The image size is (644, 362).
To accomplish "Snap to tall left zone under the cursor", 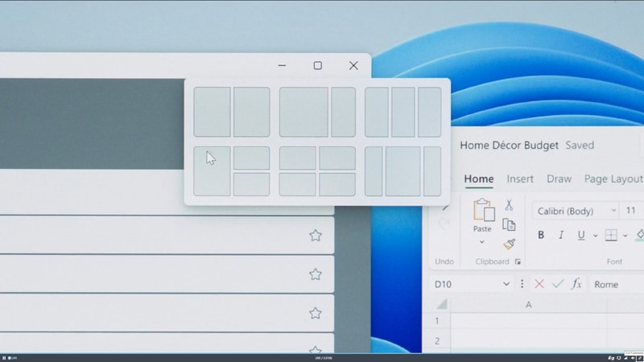I will (x=212, y=171).
